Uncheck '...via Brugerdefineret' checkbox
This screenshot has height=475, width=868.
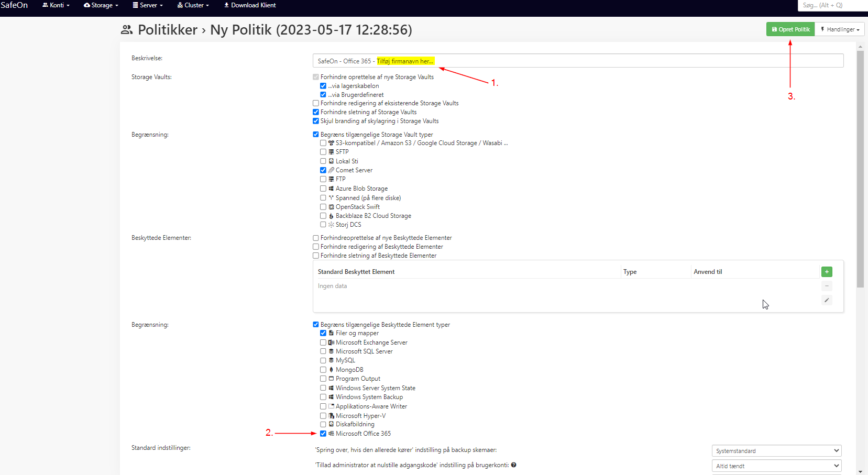pyautogui.click(x=323, y=95)
